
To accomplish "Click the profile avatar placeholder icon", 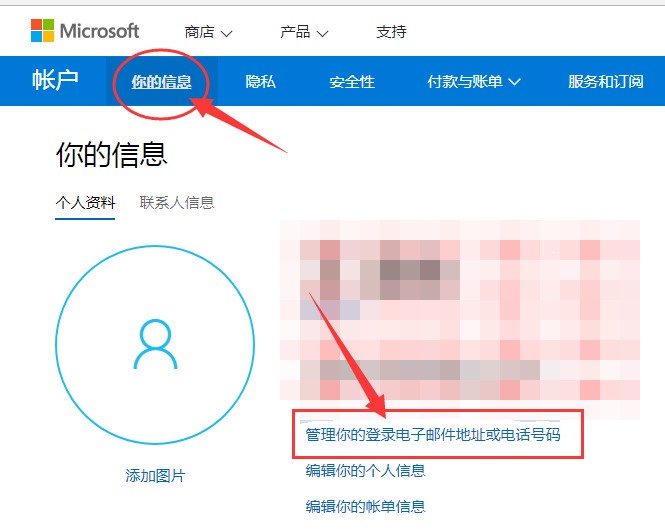I will pos(155,344).
